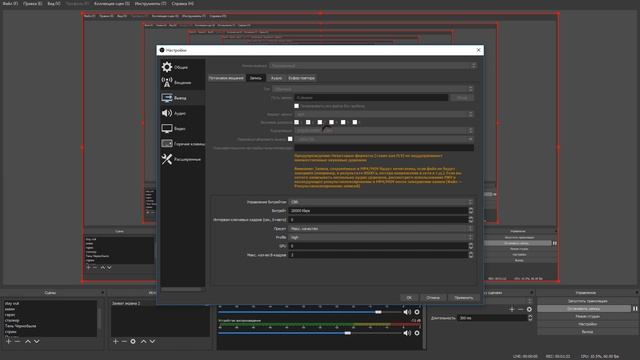Toggle audio track 5 checkbox
This screenshot has width=640, height=360.
(343, 122)
